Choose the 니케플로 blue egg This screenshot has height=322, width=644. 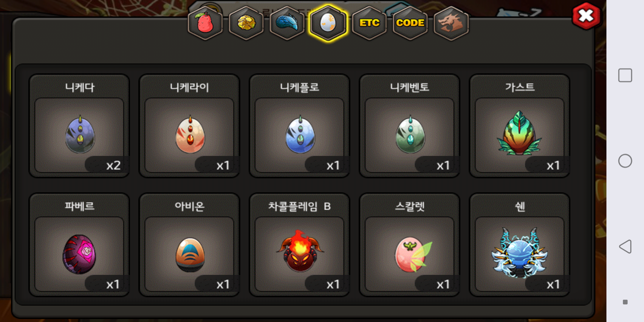click(300, 126)
